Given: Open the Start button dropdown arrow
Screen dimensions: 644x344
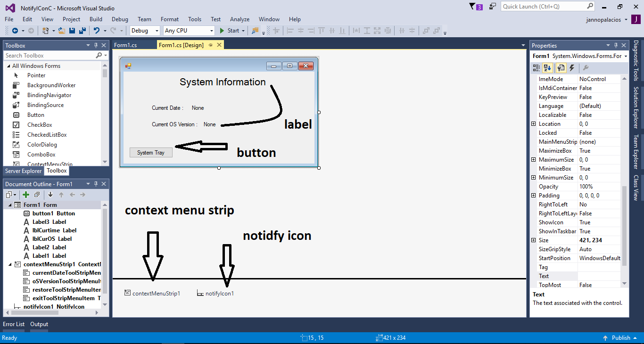Looking at the screenshot, I should click(243, 31).
